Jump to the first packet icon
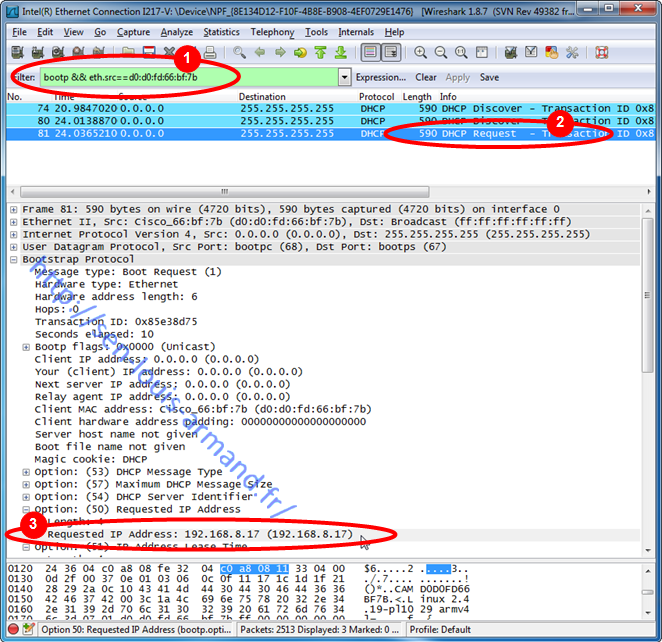The height and width of the screenshot is (642, 662). pos(320,52)
